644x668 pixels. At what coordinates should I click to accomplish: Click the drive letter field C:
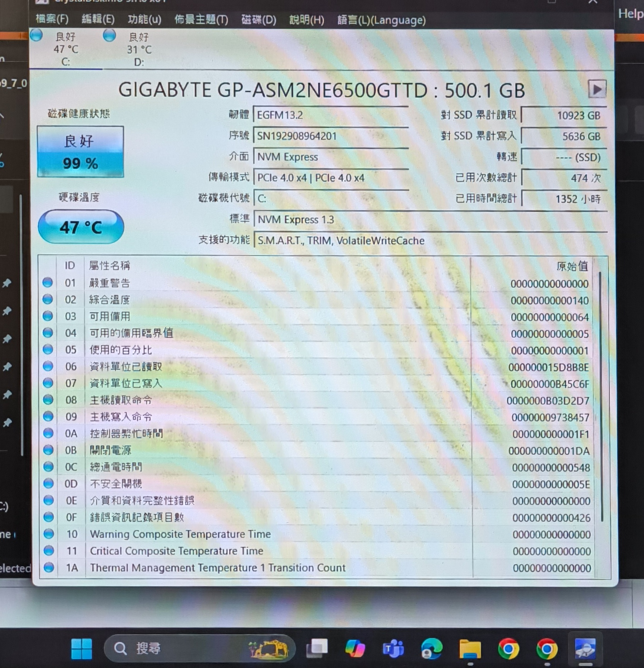[331, 198]
